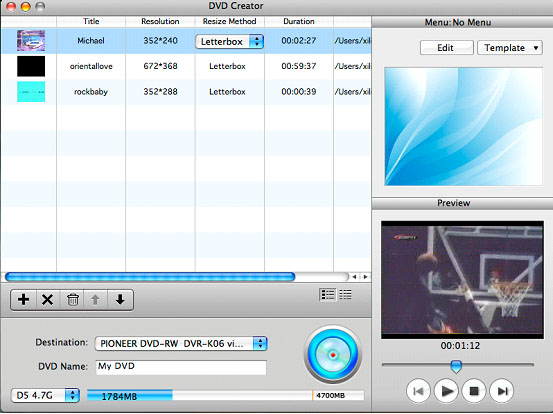Skip to the next chapter in the preview
Screen dimensions: 553x414
(x=502, y=391)
